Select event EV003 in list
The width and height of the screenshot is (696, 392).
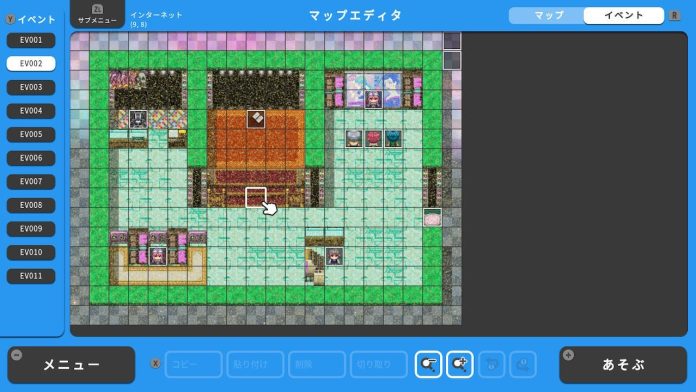click(x=31, y=87)
